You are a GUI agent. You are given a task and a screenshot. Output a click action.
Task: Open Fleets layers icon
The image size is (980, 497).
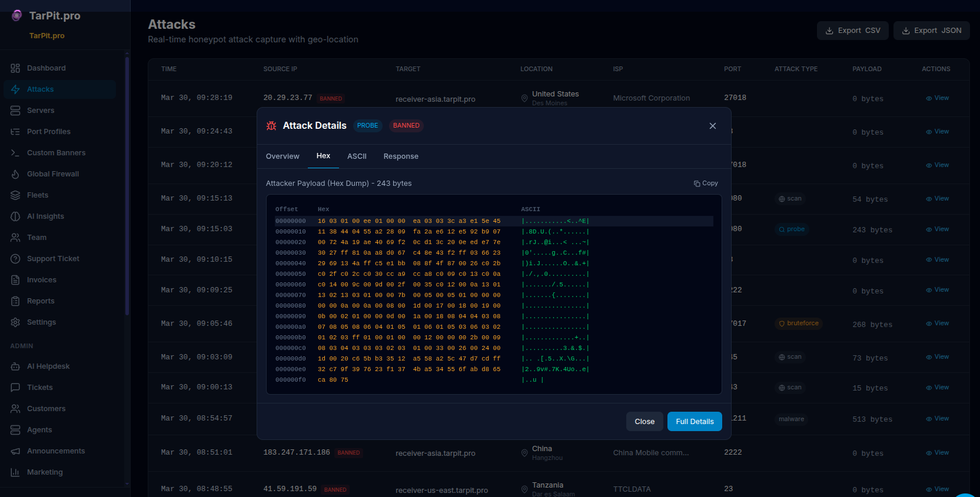[15, 195]
